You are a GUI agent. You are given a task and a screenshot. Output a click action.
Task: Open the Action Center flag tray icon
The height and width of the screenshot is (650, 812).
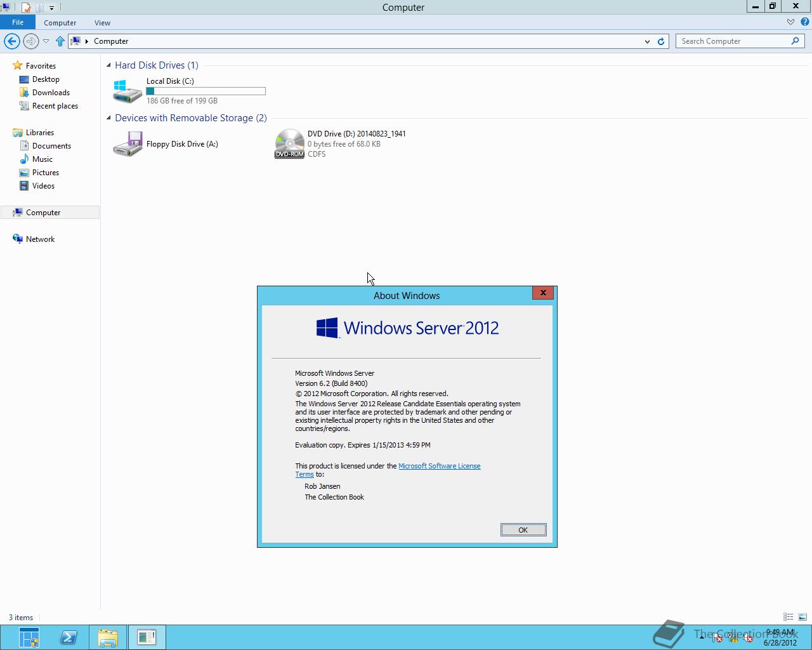click(x=717, y=638)
